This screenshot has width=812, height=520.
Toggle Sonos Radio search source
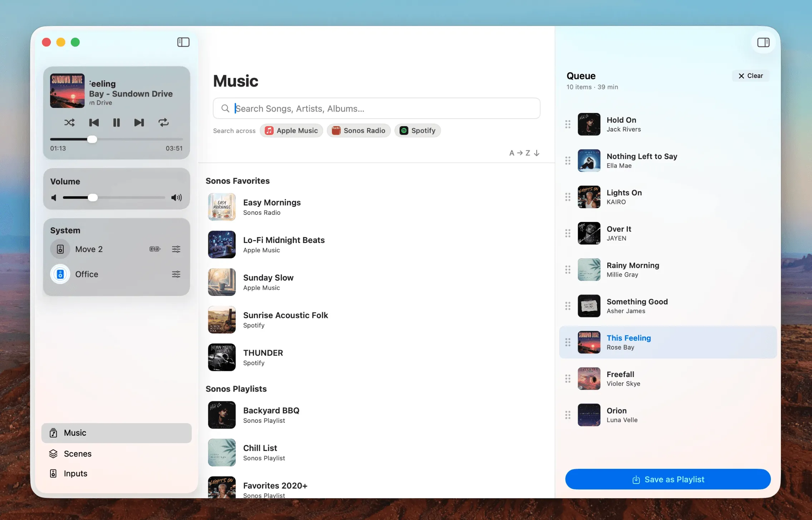click(x=358, y=130)
